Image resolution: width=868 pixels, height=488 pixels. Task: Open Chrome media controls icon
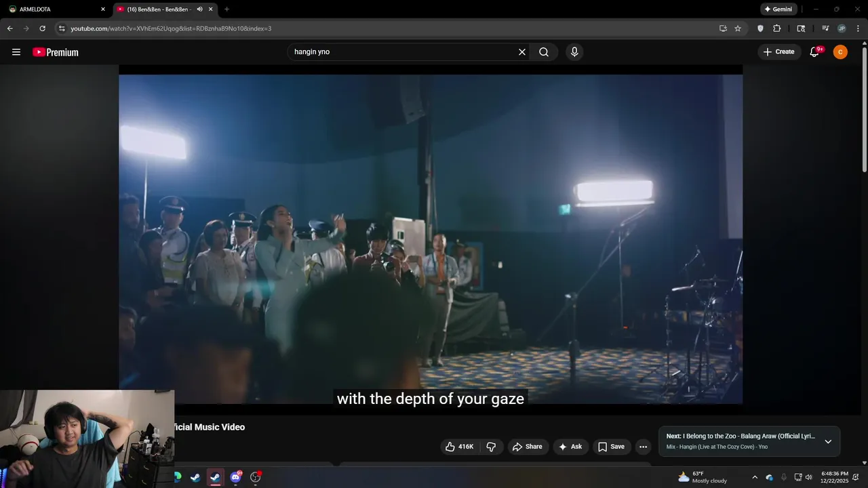pyautogui.click(x=825, y=28)
